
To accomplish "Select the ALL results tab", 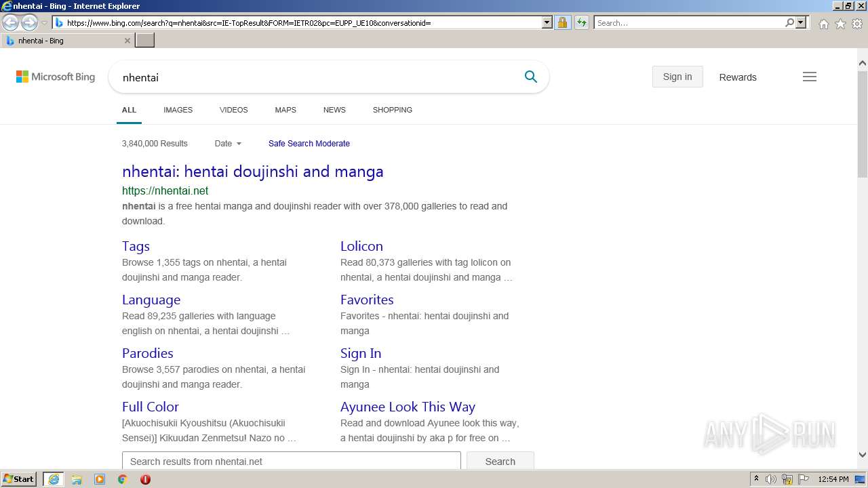I will [129, 110].
